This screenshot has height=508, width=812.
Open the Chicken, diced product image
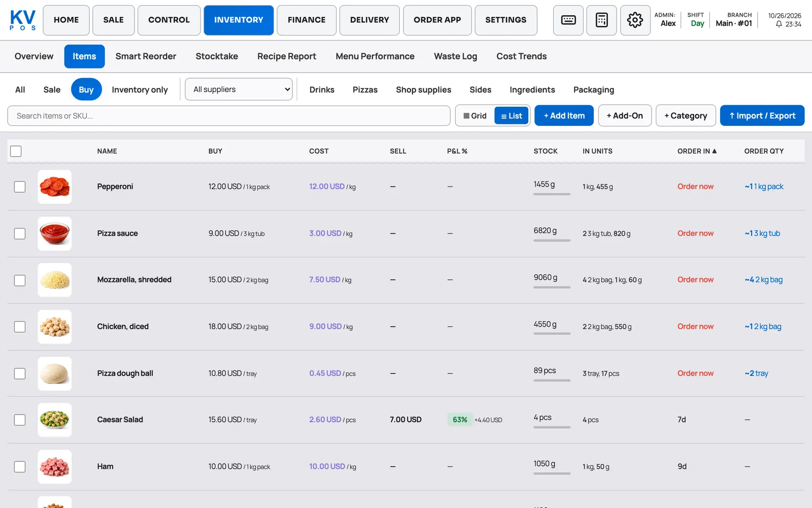coord(55,327)
